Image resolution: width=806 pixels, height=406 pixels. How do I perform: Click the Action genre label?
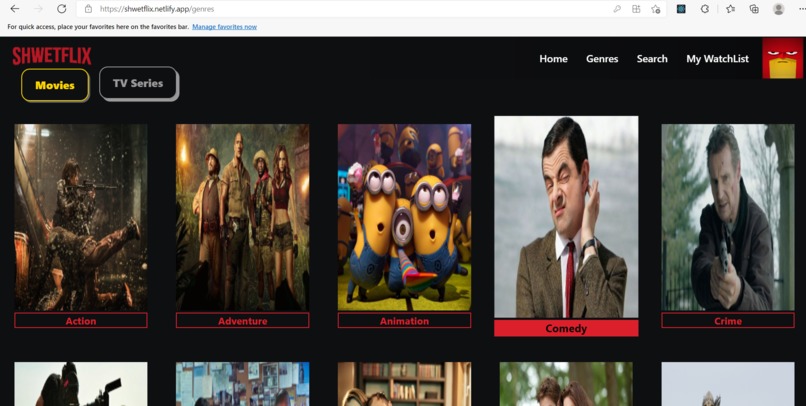pos(81,321)
